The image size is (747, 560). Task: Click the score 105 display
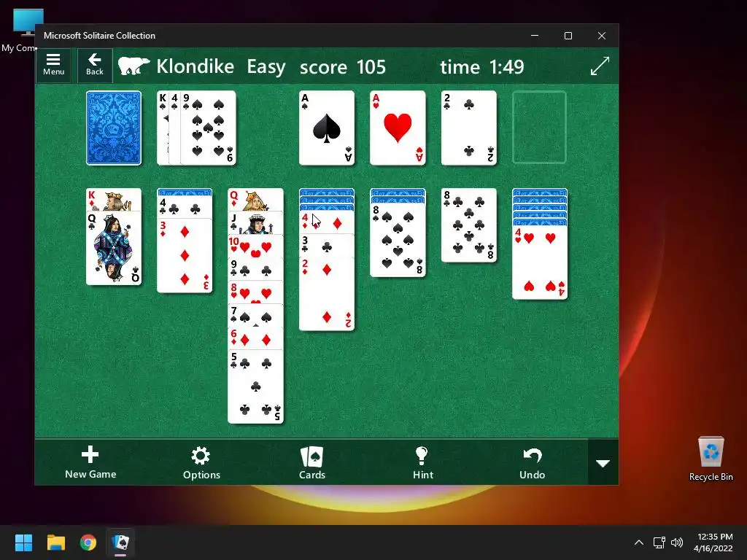click(343, 67)
